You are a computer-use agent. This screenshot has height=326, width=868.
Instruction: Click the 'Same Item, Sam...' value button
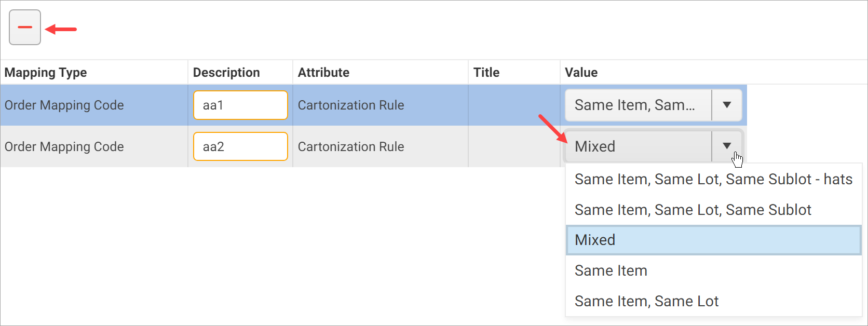(x=638, y=105)
